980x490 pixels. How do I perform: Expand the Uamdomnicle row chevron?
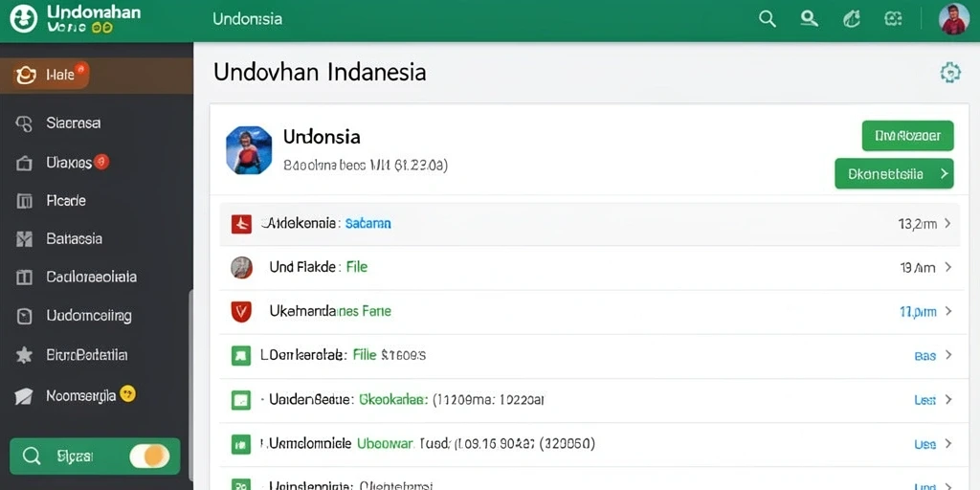[947, 444]
